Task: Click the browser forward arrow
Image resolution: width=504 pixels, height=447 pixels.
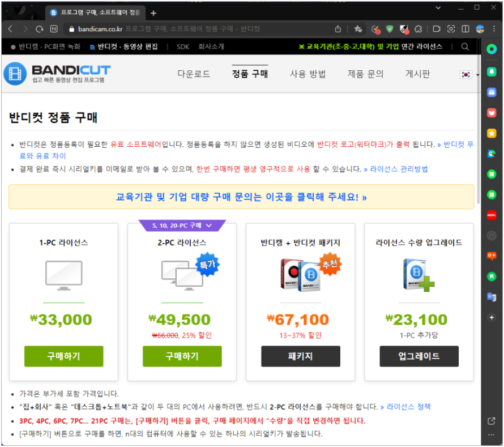Action: pyautogui.click(x=25, y=29)
